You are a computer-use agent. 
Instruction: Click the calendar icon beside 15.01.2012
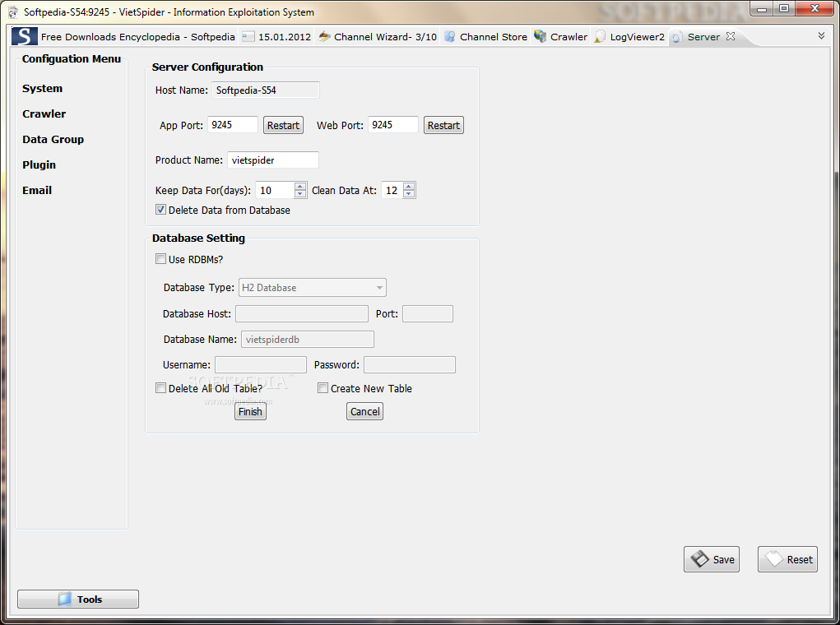point(248,37)
